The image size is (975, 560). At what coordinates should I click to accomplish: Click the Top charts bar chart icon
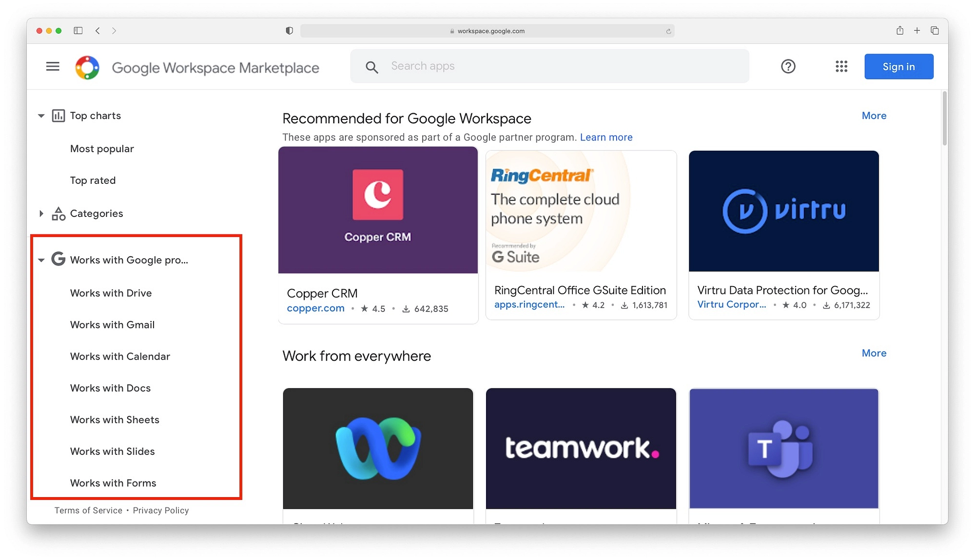click(58, 116)
